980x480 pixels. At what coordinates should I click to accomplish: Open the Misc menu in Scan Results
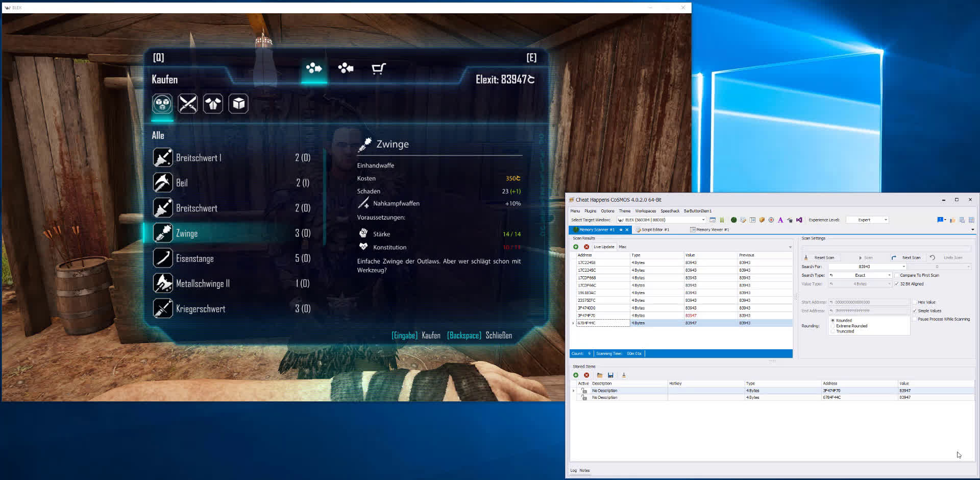pyautogui.click(x=623, y=247)
